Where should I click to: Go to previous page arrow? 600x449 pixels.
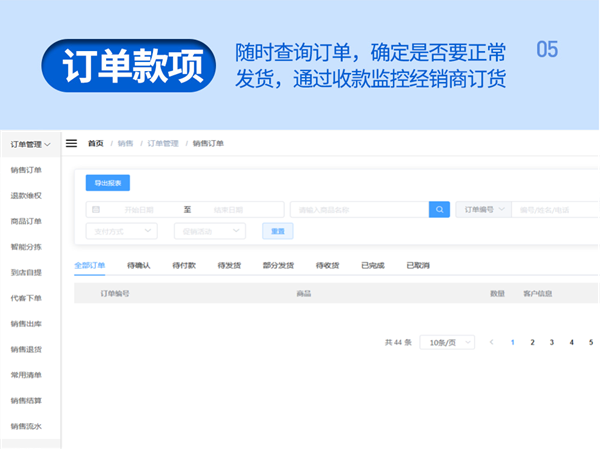[492, 342]
